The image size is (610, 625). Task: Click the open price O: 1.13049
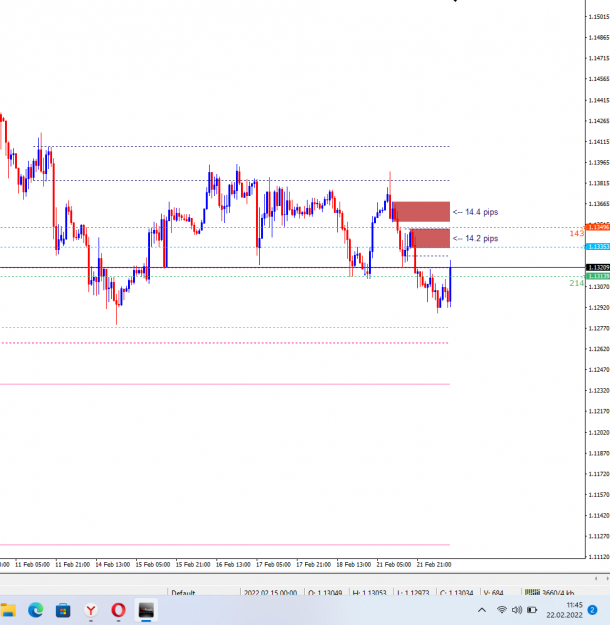coord(325,593)
